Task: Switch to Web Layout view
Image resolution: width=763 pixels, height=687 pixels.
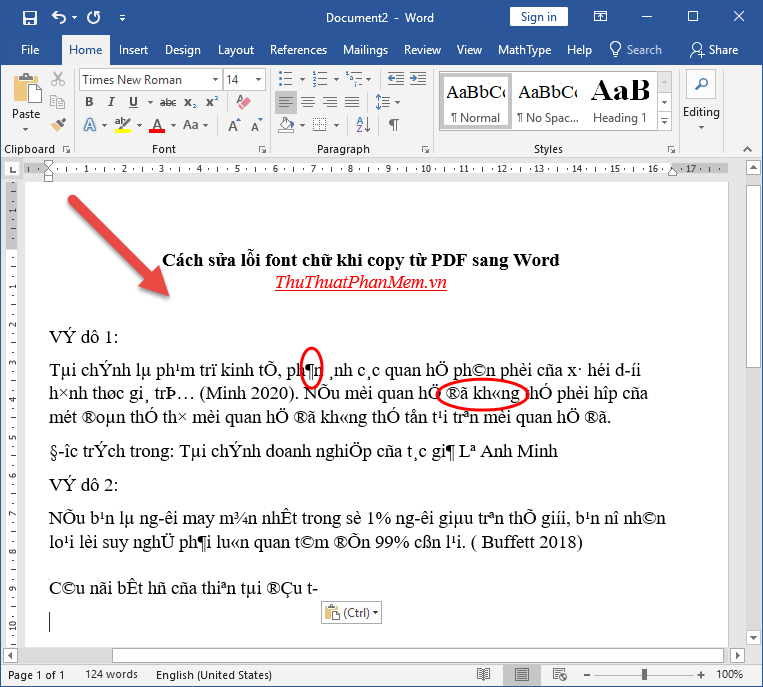Action: (x=560, y=674)
